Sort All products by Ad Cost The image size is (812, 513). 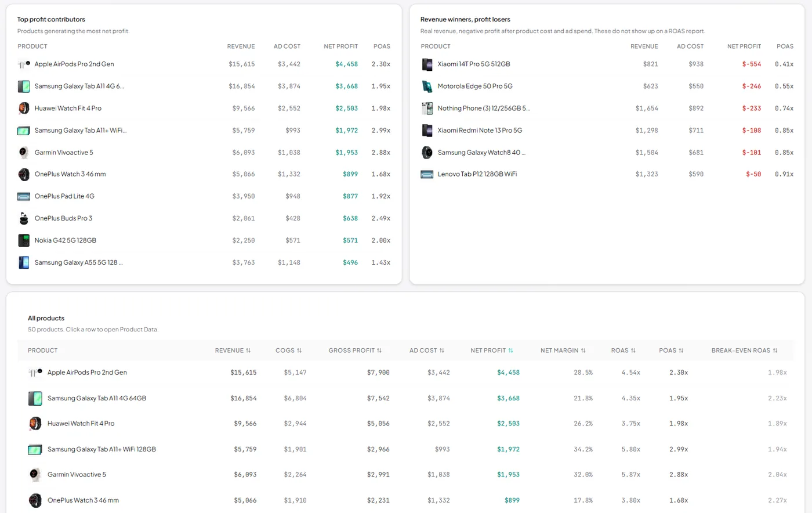[x=426, y=351]
